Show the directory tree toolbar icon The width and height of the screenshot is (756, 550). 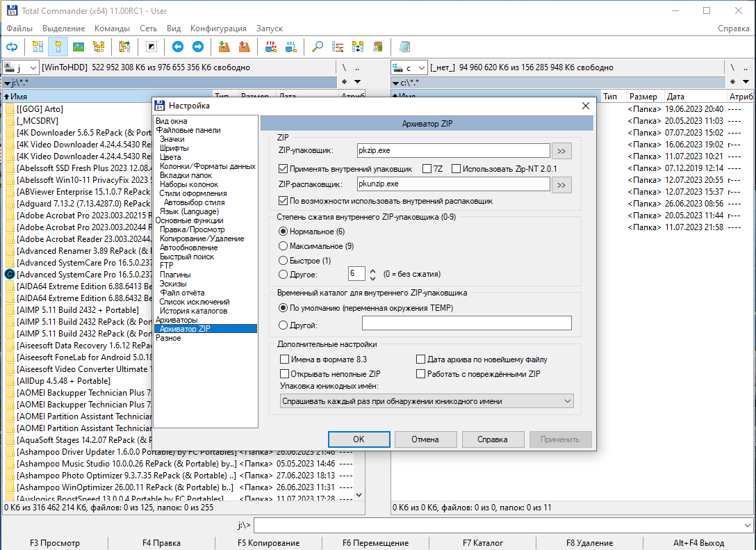(99, 47)
